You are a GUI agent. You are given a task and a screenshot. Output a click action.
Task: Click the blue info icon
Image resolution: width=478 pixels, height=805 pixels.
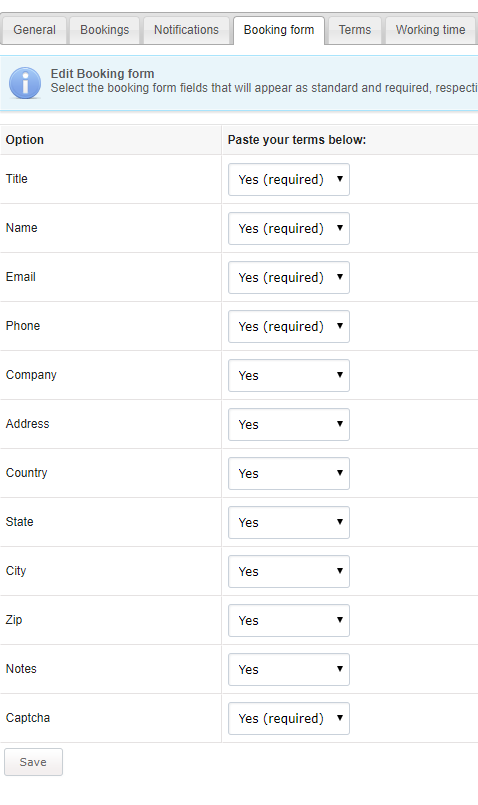coord(25,83)
